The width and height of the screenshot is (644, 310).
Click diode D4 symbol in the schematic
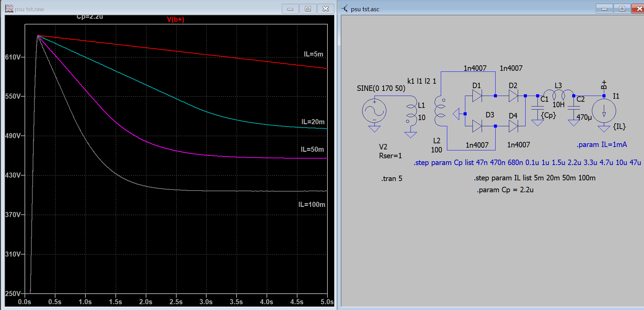pos(513,126)
